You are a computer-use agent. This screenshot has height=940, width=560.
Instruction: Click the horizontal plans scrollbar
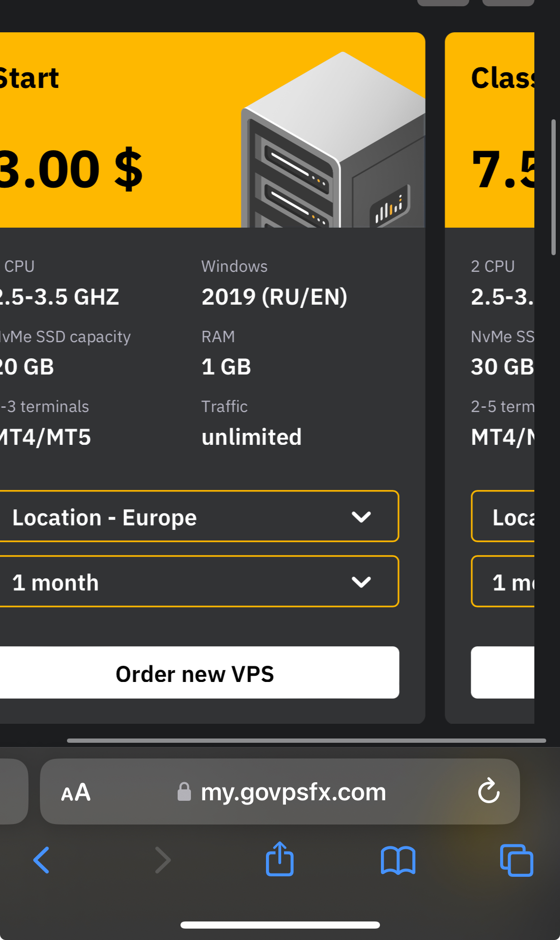[306, 740]
